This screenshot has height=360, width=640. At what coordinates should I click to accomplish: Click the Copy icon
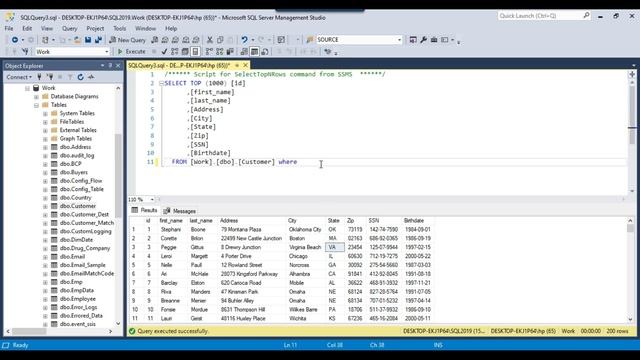220,40
